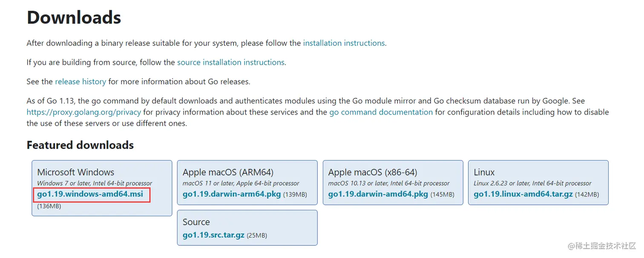644x258 pixels.
Task: Click the Microsoft Windows card title
Action: [75, 172]
